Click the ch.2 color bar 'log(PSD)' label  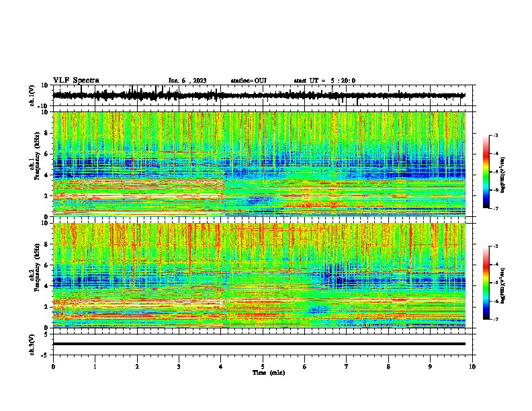(x=503, y=285)
